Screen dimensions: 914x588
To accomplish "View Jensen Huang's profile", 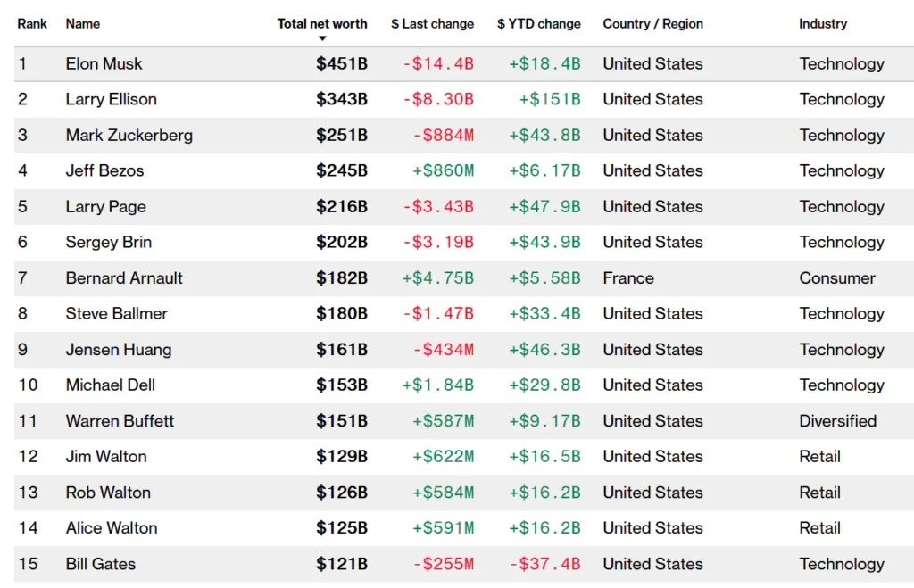I will point(119,350).
